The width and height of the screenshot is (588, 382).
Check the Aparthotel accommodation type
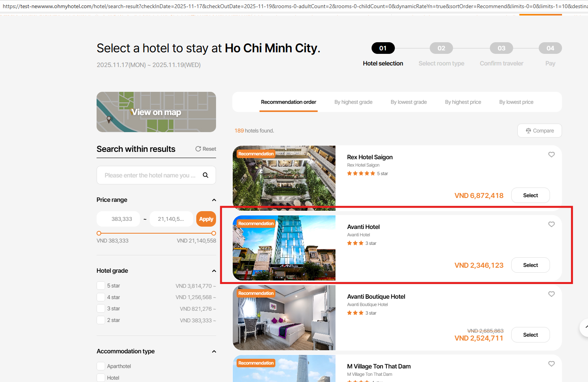tap(101, 366)
